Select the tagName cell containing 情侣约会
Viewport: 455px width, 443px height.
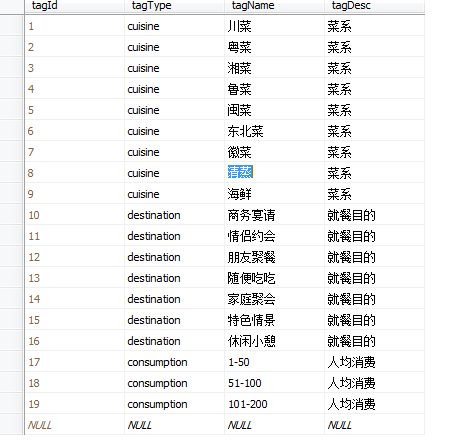(x=274, y=236)
